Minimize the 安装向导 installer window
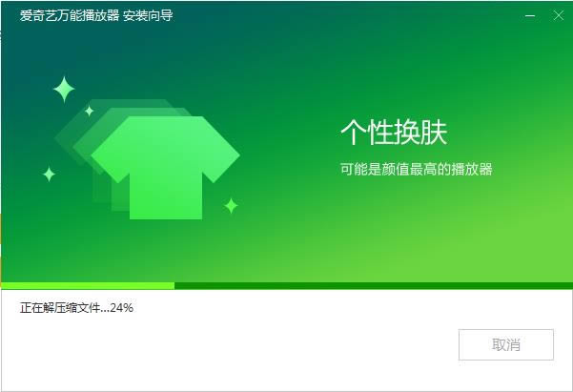Image resolution: width=573 pixels, height=392 pixels. (x=530, y=15)
